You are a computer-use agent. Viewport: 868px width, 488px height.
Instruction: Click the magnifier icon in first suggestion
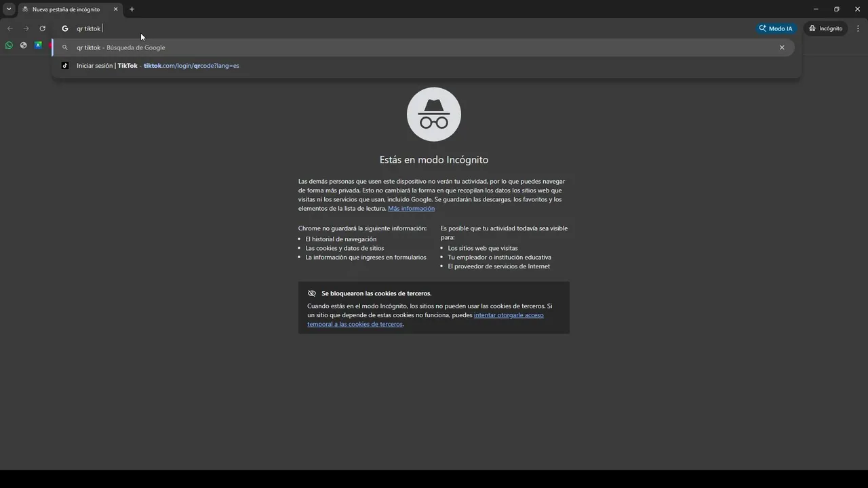65,47
